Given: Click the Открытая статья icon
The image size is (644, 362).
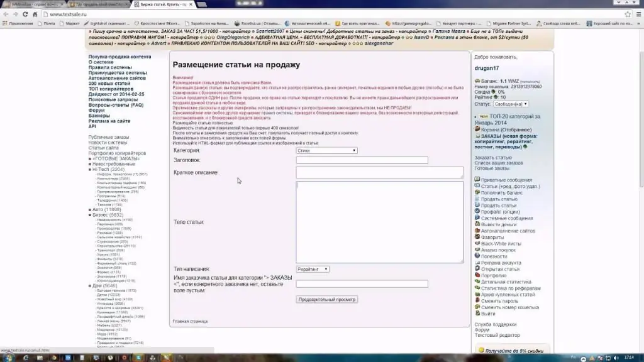Looking at the screenshot, I should click(x=477, y=268).
